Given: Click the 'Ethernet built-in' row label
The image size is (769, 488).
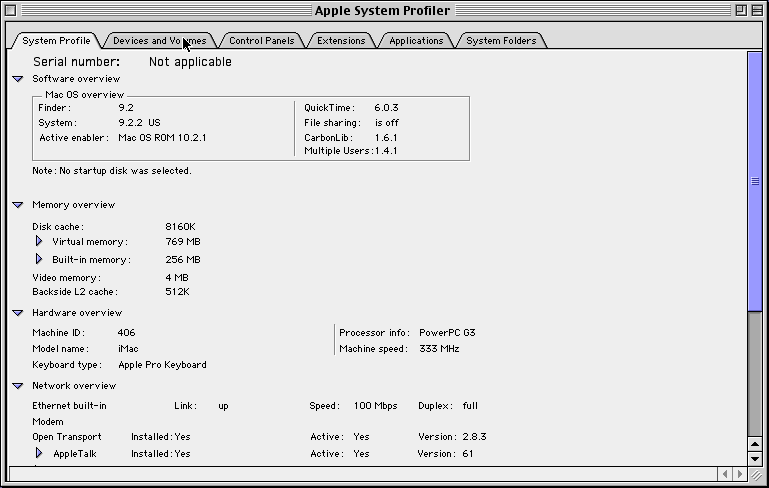Looking at the screenshot, I should pos(69,406).
